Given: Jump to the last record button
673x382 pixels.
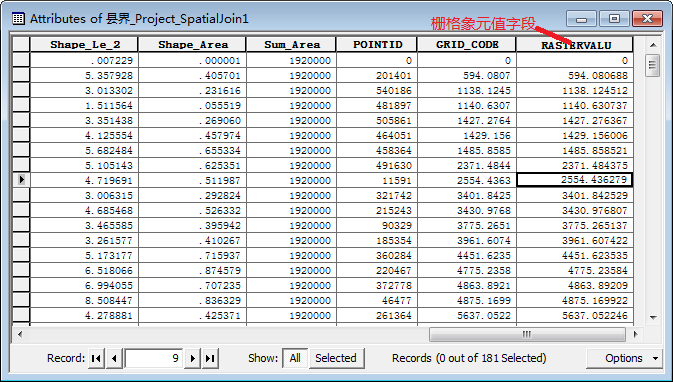Looking at the screenshot, I should click(x=210, y=358).
